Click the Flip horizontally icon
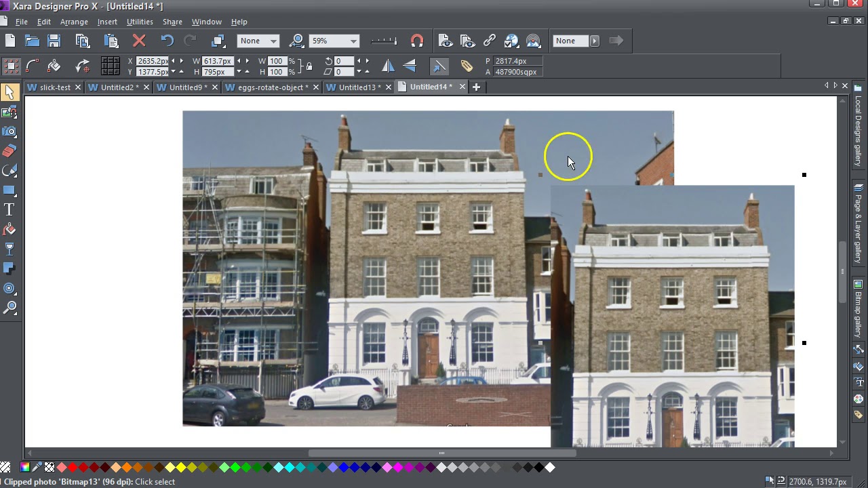This screenshot has width=868, height=488. click(388, 66)
